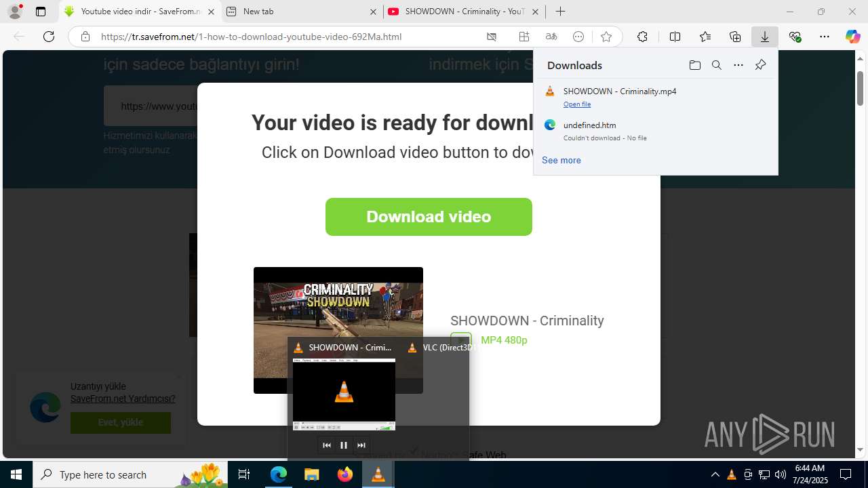Click the https://www.yout URL input field
This screenshot has width=868, height=488.
tap(151, 106)
